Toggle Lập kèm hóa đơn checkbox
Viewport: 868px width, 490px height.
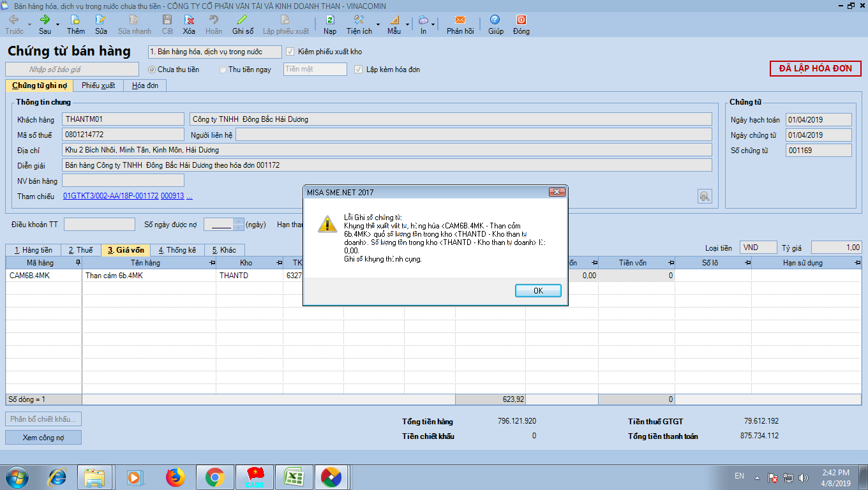[359, 70]
